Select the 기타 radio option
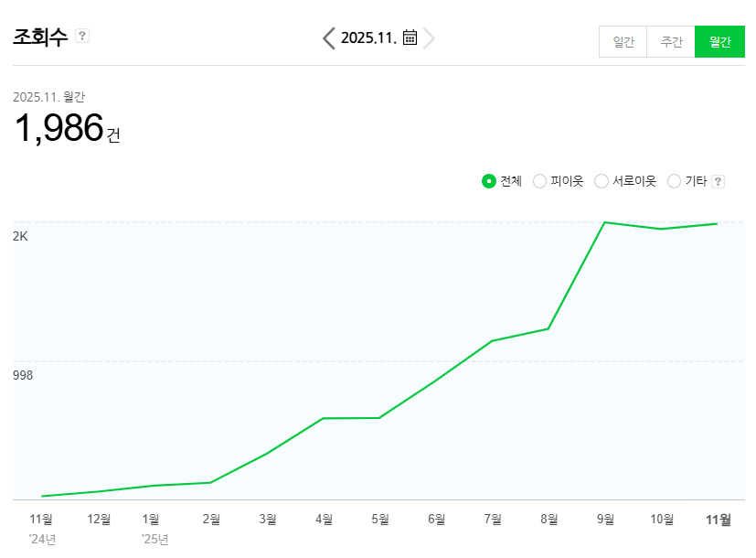The width and height of the screenshot is (756, 558). 675,181
